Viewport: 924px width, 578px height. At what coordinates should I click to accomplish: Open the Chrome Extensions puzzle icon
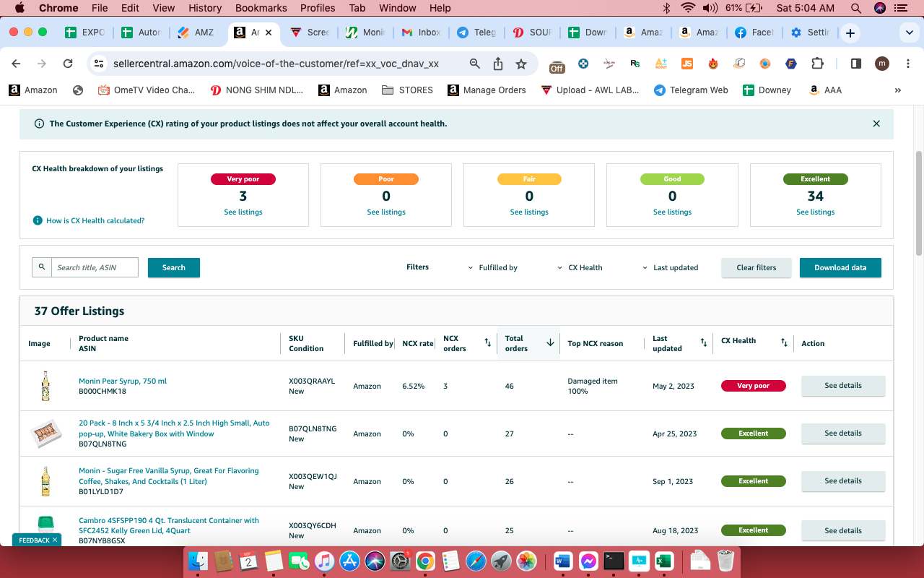(817, 64)
